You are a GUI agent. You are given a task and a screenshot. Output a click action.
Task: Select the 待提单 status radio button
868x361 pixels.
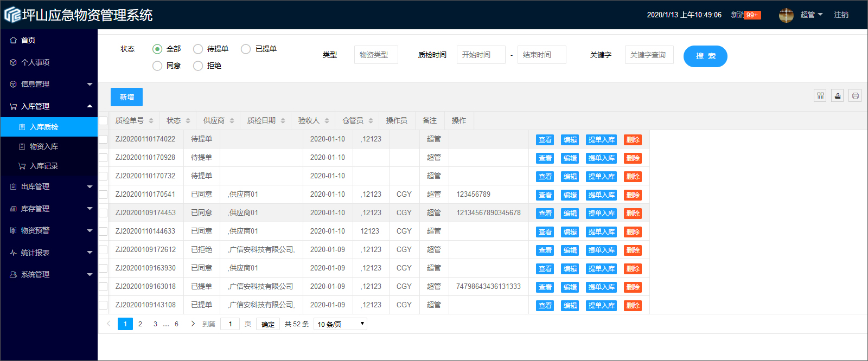(x=198, y=49)
